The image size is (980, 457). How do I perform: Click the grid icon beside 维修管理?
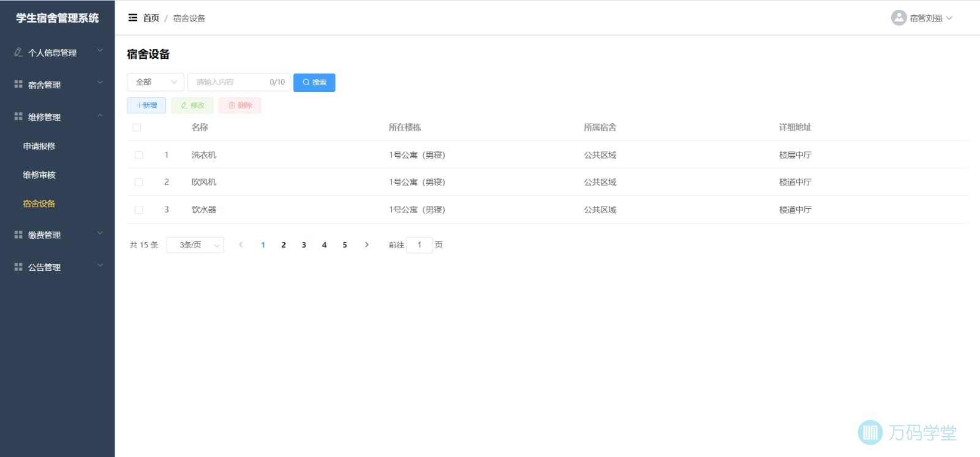pyautogui.click(x=18, y=116)
